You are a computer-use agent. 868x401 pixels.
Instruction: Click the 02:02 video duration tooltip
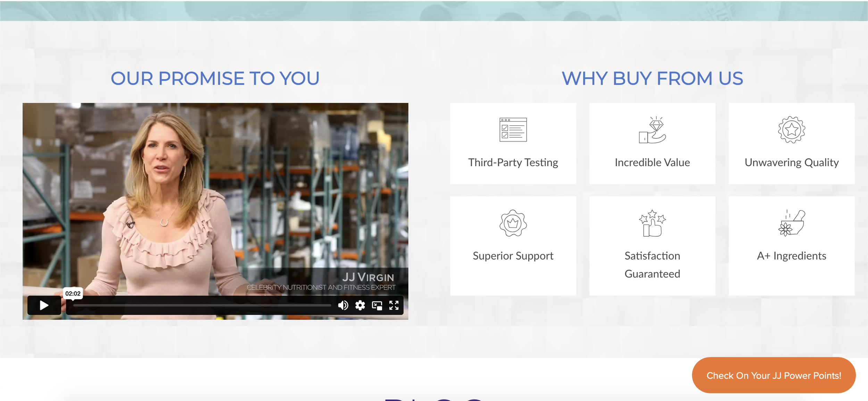click(73, 293)
